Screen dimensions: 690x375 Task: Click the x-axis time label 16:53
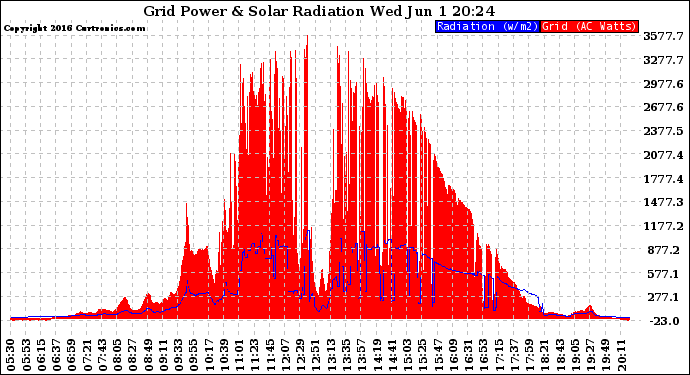tap(484, 355)
